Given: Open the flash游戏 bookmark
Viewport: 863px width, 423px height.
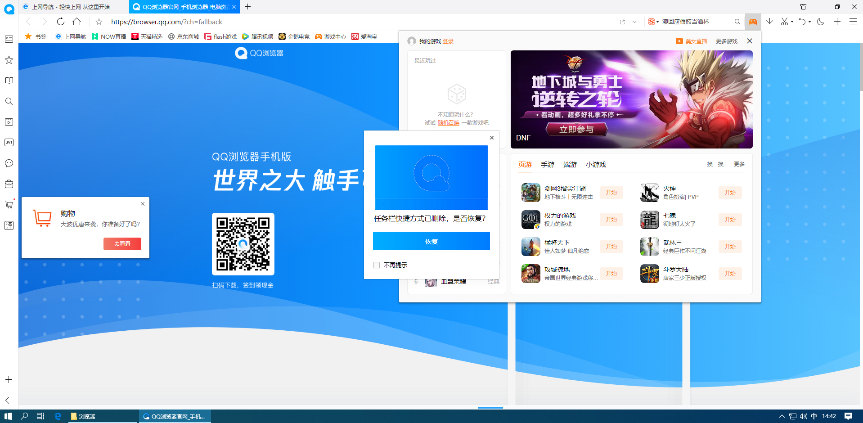Looking at the screenshot, I should coord(221,36).
